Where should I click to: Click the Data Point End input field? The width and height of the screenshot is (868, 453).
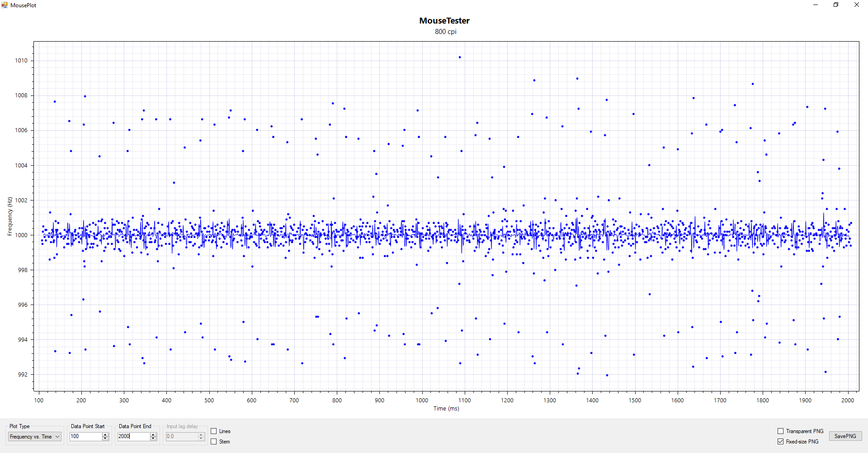point(133,437)
